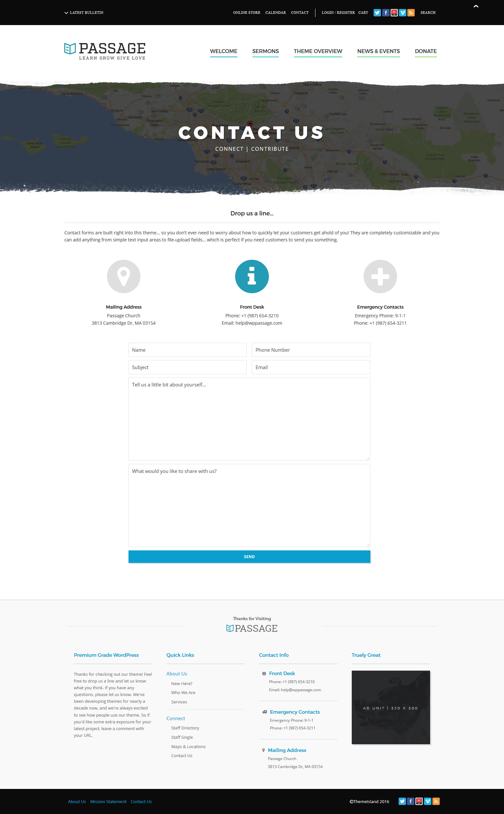Open footer About Us quick link heading

(x=177, y=674)
